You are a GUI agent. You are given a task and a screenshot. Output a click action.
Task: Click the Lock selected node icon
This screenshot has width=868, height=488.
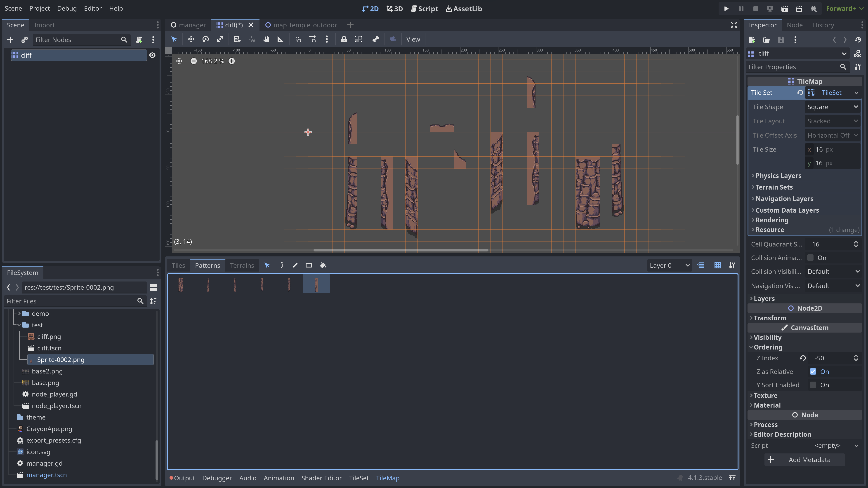coord(344,39)
